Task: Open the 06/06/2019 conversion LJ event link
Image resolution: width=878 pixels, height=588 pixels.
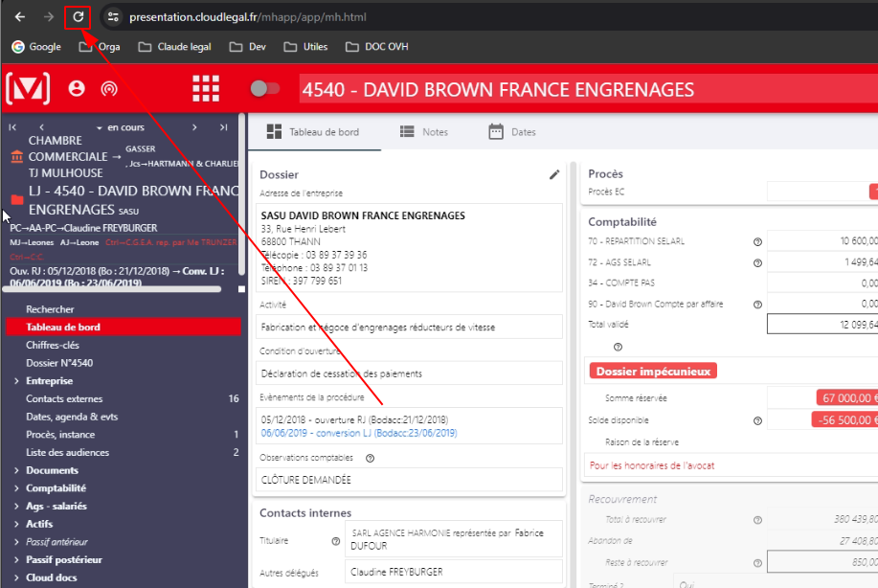Action: coord(359,433)
